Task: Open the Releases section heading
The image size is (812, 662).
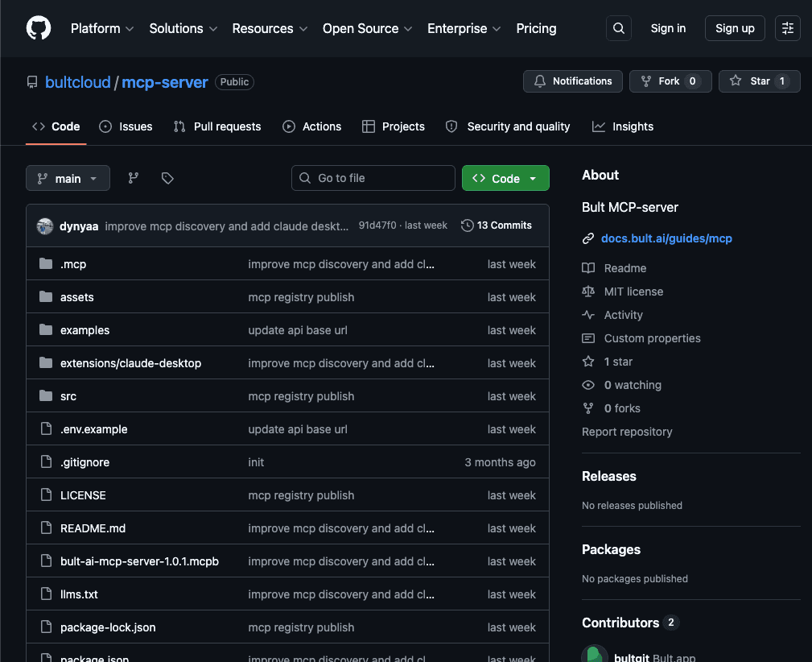Action: [609, 477]
